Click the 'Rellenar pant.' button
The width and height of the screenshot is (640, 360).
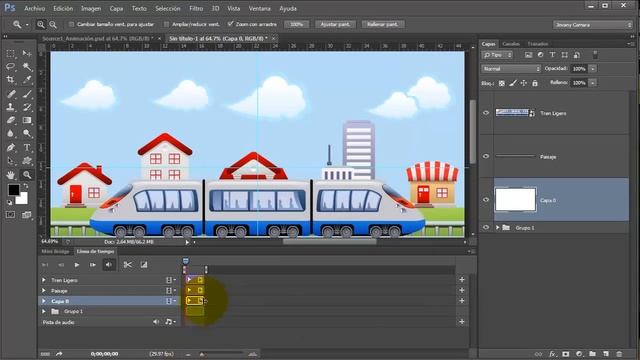[x=382, y=24]
